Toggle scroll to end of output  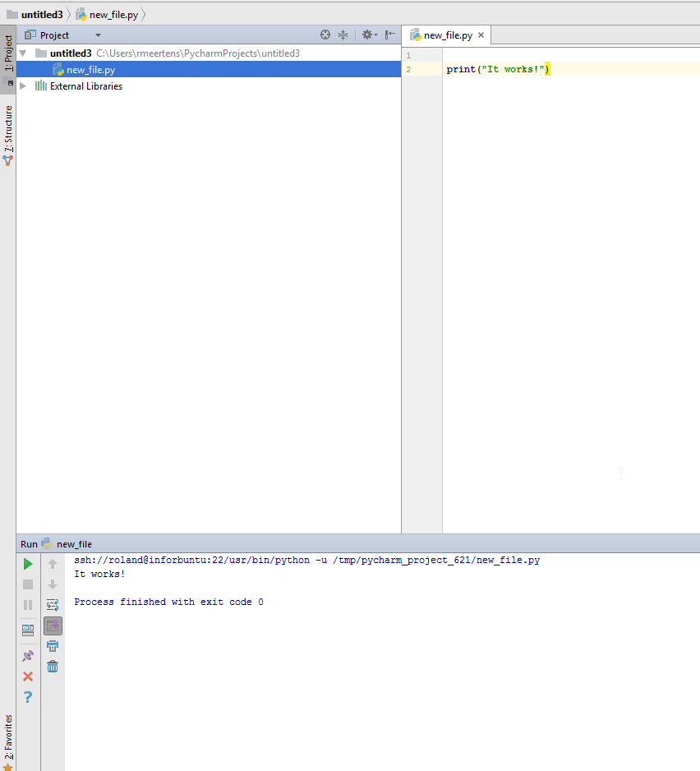[x=53, y=626]
